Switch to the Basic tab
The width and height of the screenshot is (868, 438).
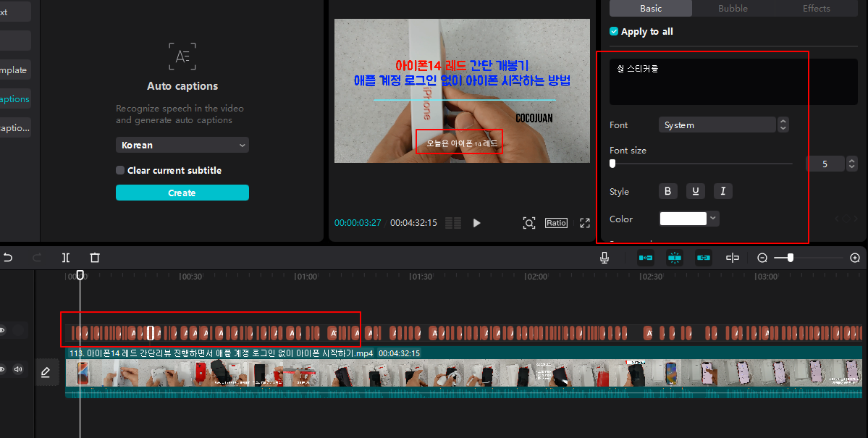coord(650,8)
